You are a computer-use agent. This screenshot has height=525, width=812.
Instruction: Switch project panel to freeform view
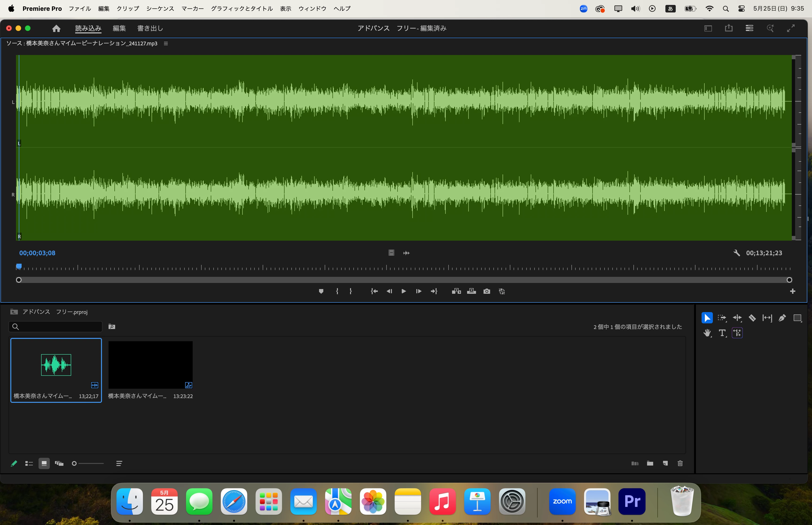59,463
